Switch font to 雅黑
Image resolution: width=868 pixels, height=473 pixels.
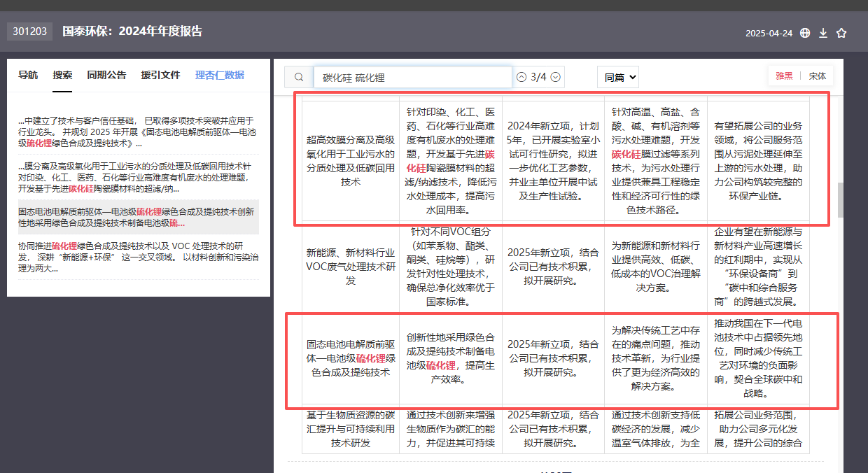click(x=784, y=76)
